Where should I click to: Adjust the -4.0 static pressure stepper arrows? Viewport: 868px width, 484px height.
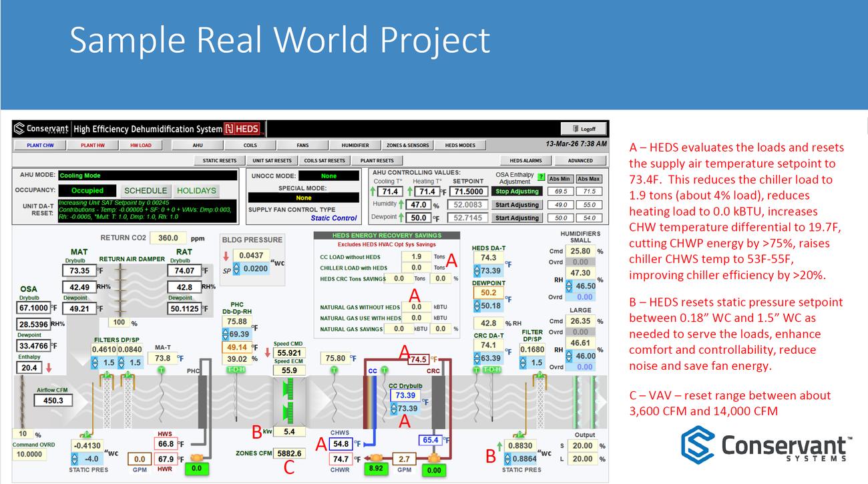tap(75, 459)
